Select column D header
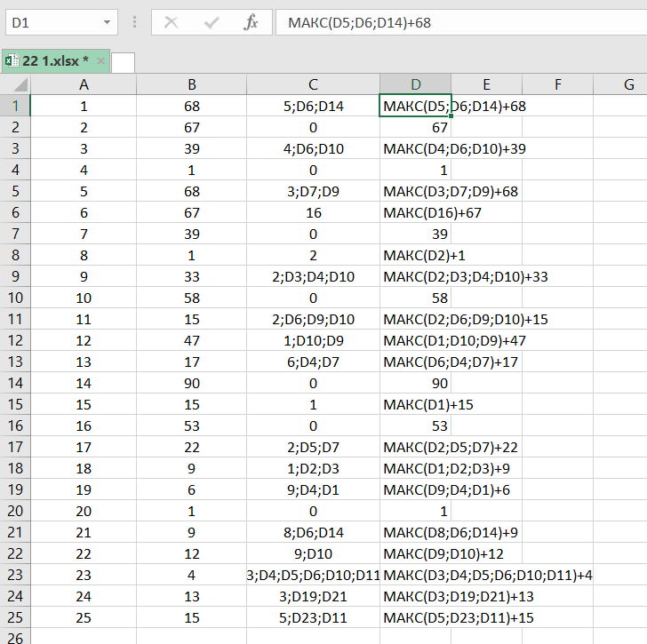The image size is (647, 644). [415, 84]
